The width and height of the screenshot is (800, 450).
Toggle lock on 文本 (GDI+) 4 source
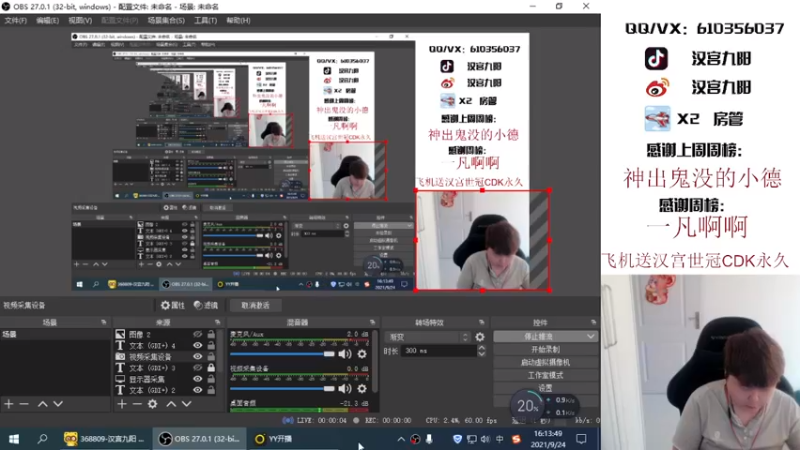click(x=211, y=345)
